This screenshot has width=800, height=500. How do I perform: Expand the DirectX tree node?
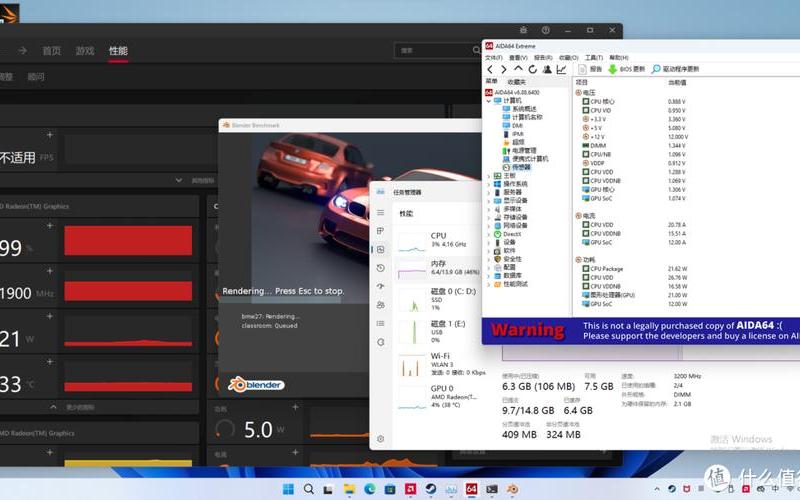click(488, 234)
